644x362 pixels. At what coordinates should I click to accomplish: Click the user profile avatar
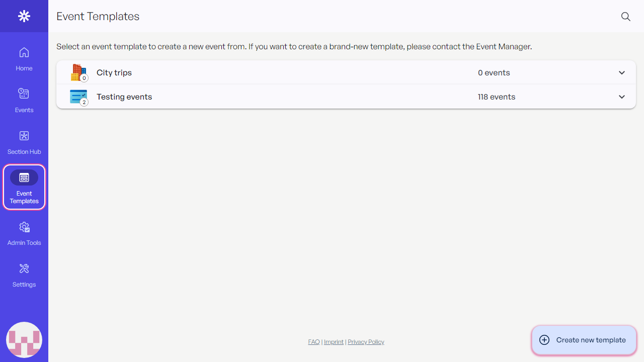[x=24, y=340]
